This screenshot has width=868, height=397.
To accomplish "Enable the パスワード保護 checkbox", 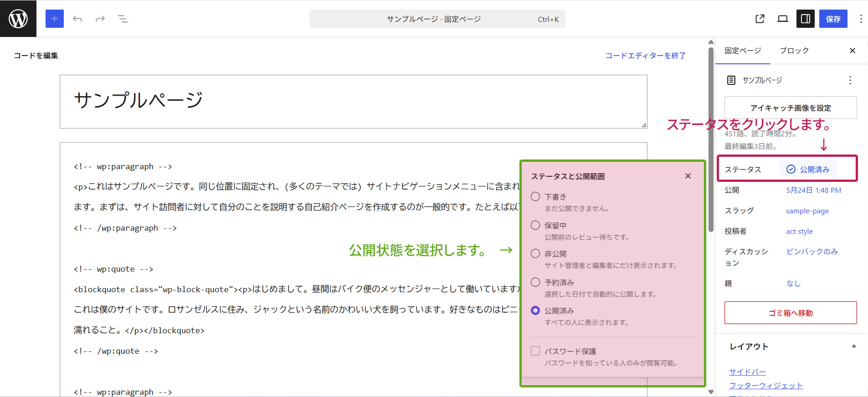I will (535, 351).
